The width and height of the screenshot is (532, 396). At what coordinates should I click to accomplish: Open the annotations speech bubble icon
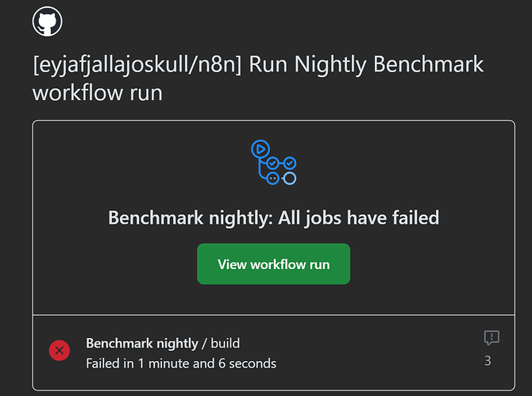pos(492,338)
